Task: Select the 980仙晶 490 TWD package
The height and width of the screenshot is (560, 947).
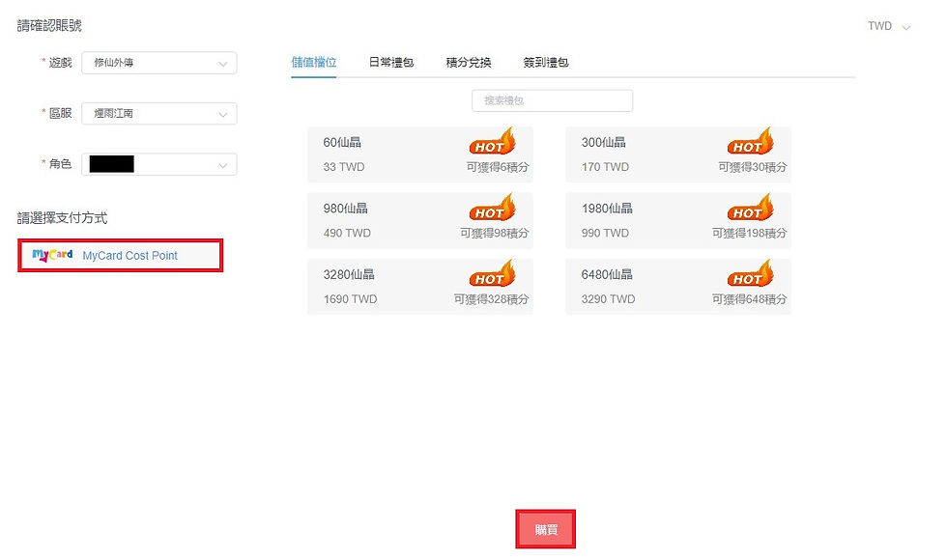Action: [419, 220]
